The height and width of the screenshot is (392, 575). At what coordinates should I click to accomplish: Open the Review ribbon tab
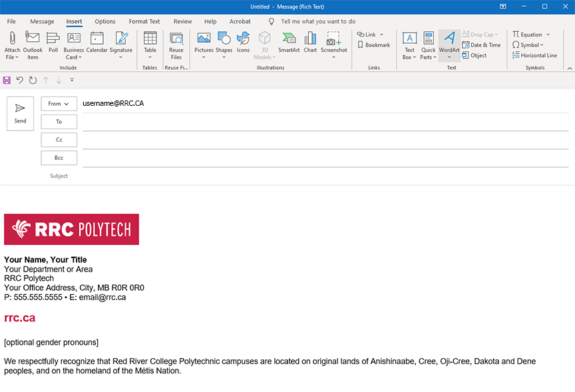182,21
